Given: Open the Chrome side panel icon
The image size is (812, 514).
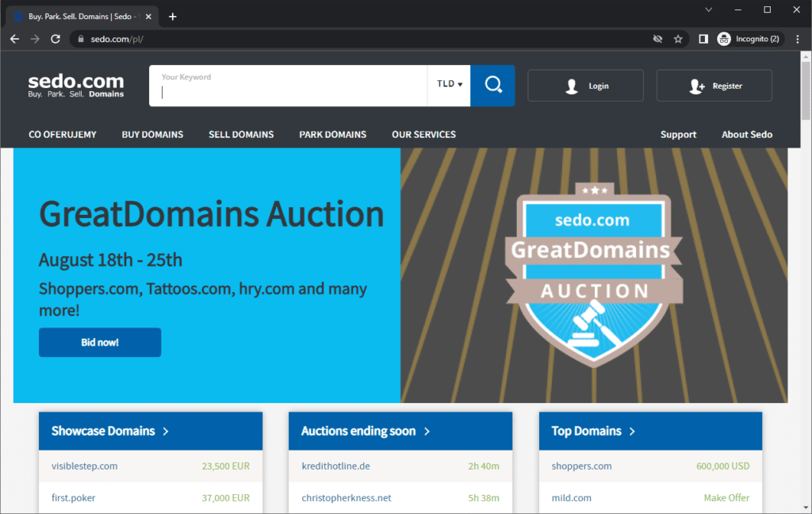Looking at the screenshot, I should click(x=703, y=38).
